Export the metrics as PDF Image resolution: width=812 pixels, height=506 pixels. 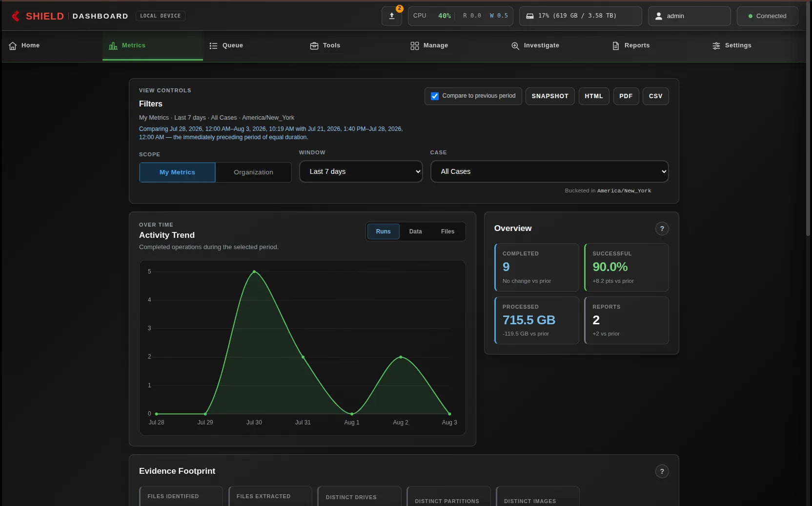(626, 96)
